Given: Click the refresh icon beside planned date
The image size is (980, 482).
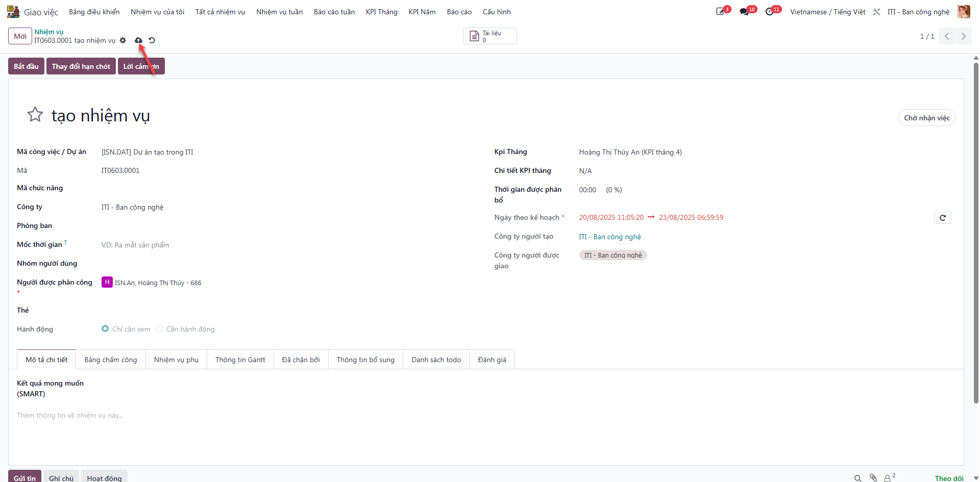Looking at the screenshot, I should pos(943,218).
